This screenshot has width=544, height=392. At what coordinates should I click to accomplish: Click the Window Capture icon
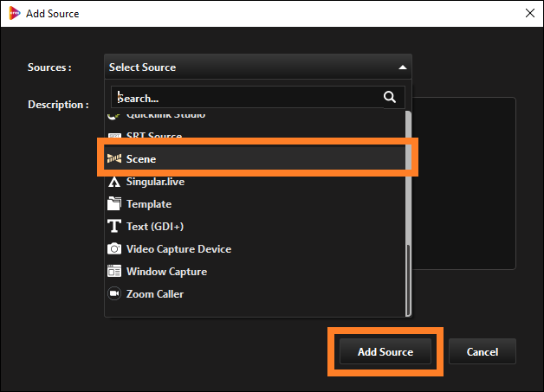[114, 272]
